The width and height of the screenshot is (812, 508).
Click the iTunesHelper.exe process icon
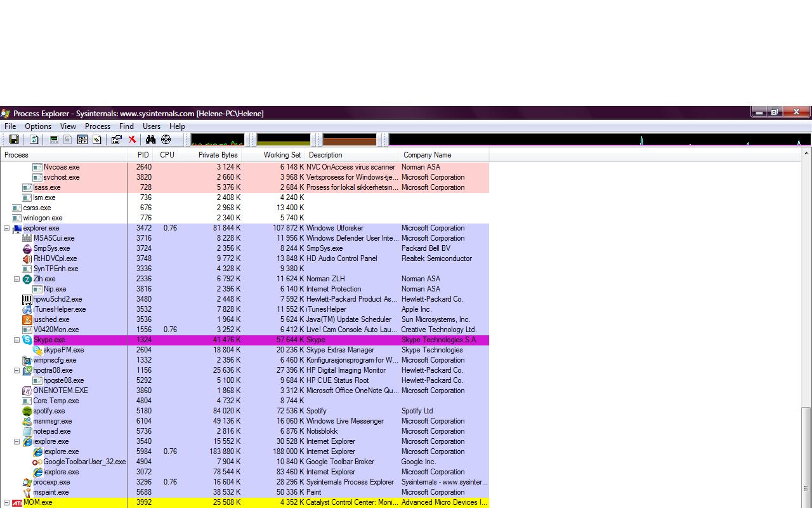[x=27, y=309]
